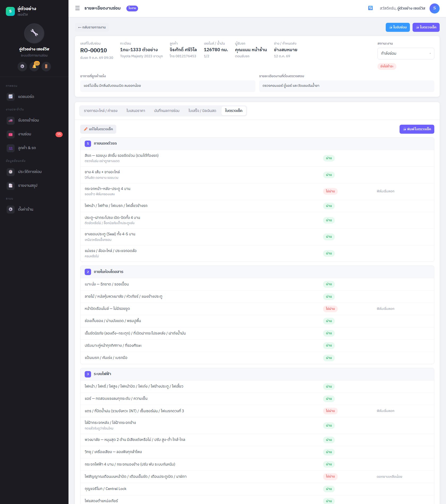Image resolution: width=446 pixels, height=504 pixels.
Task: Open ประวัติการซ่อม in the sidebar
Action: 34,172
